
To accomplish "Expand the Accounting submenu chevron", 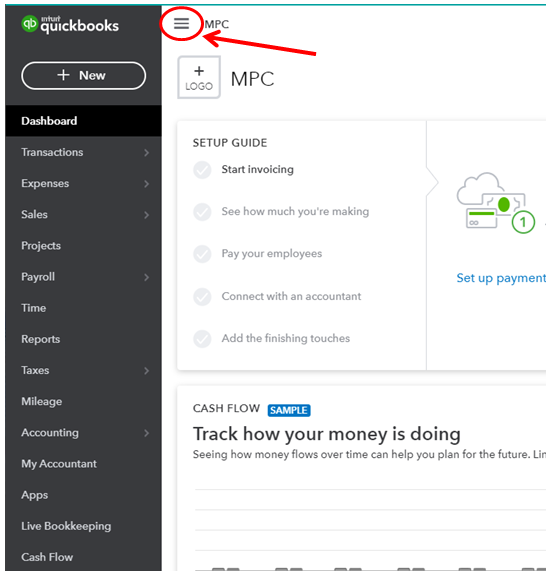I will click(147, 433).
